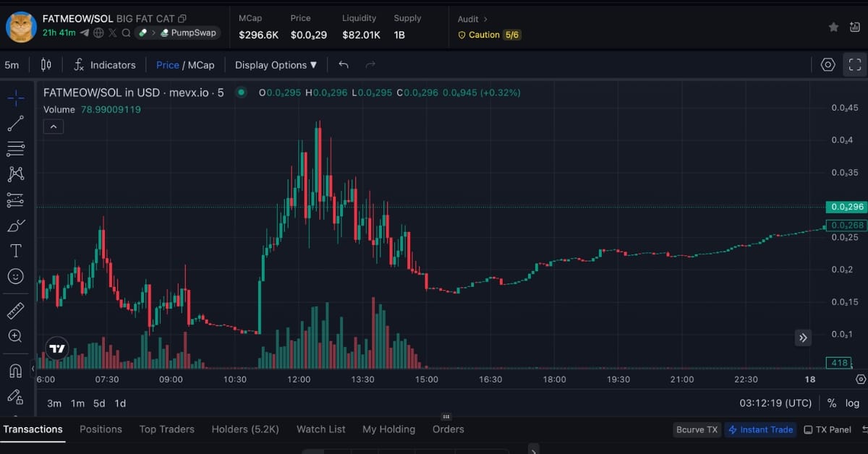Select the 3m date range
The image size is (868, 454).
click(x=54, y=403)
